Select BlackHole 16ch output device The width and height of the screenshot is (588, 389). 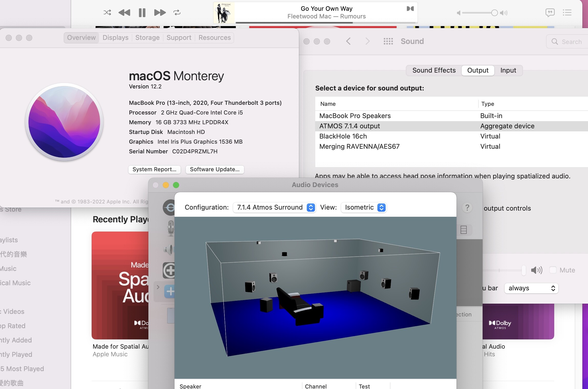pyautogui.click(x=452, y=136)
